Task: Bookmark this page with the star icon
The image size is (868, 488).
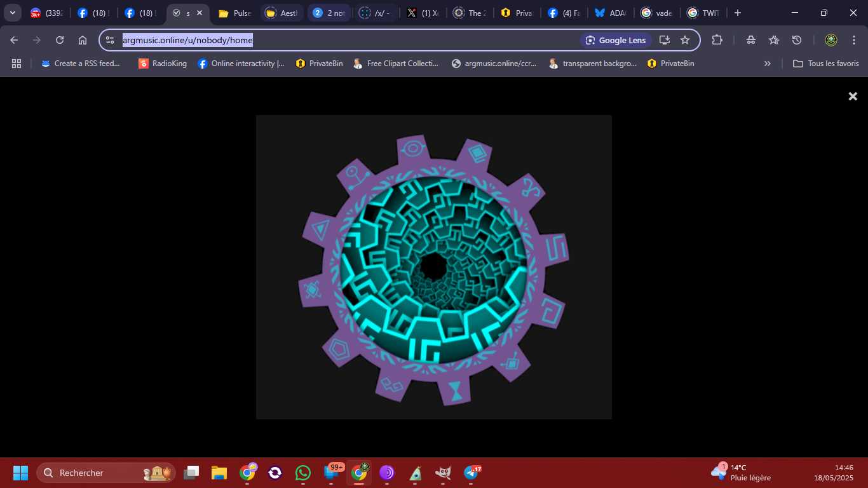Action: [685, 40]
